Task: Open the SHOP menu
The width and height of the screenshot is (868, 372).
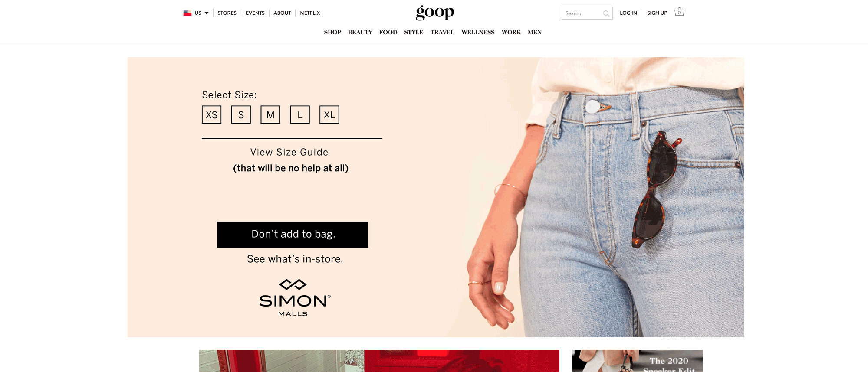Action: [332, 32]
